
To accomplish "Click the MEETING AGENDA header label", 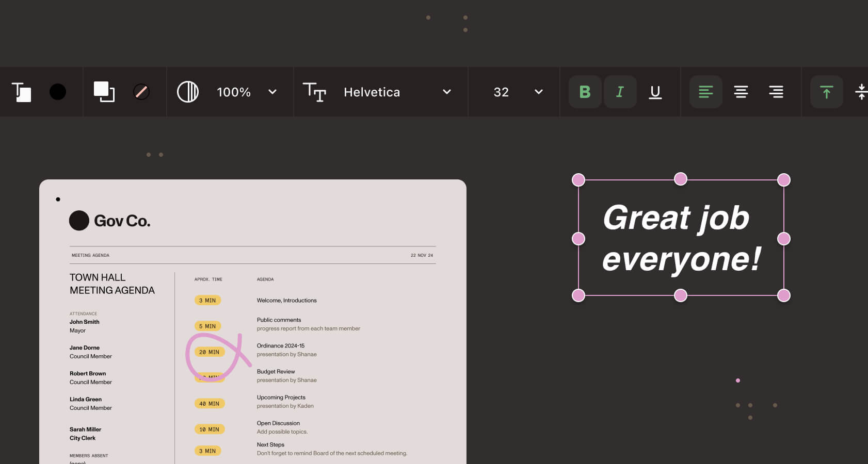I will pos(90,255).
